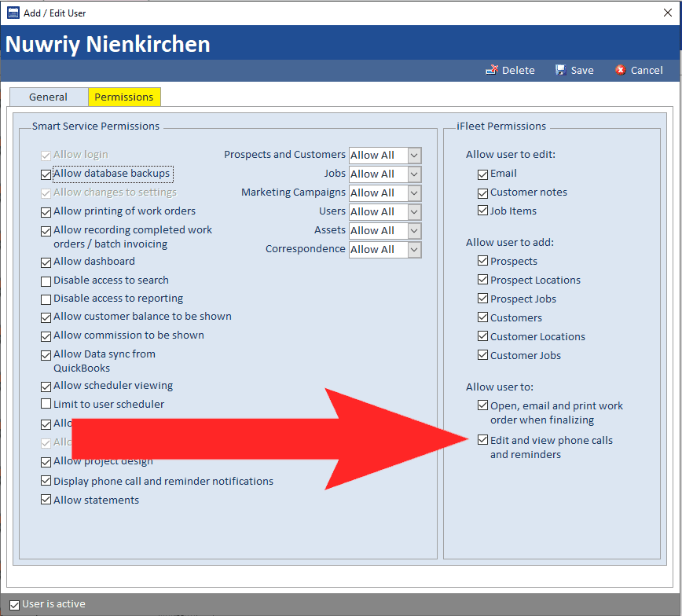Image resolution: width=682 pixels, height=616 pixels.
Task: Click the Allow user to edit: label
Action: [511, 155]
